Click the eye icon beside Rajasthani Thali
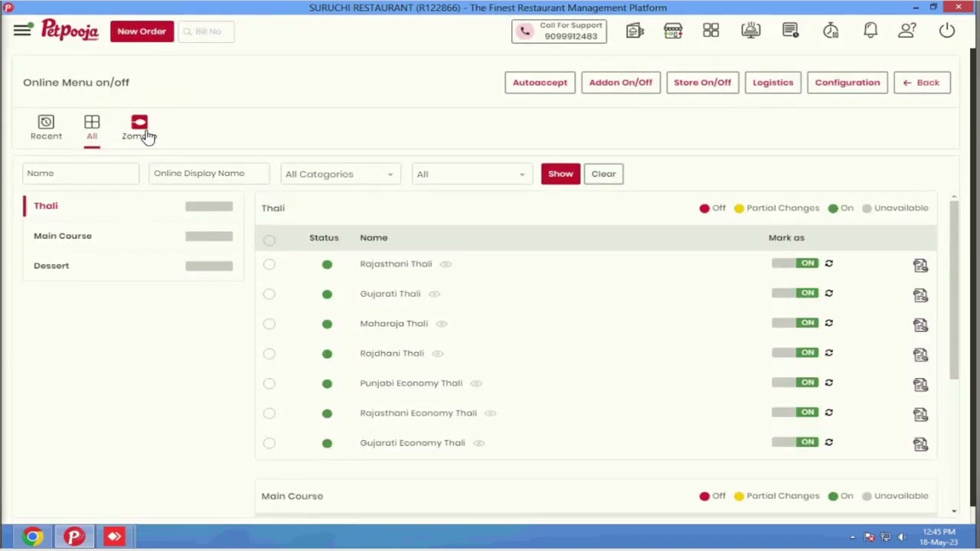Image resolution: width=980 pixels, height=551 pixels. click(446, 264)
